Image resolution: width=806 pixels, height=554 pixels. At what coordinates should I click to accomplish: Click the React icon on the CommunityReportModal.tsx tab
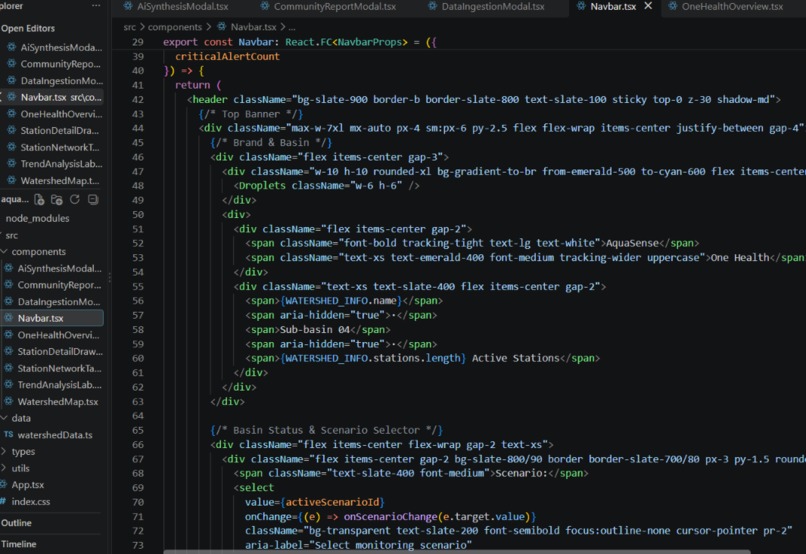pos(265,6)
